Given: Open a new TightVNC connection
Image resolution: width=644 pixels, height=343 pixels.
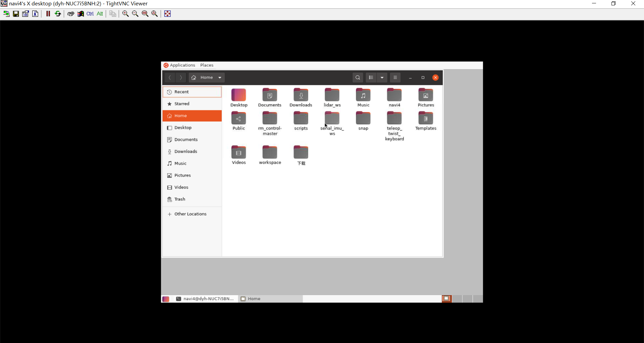Looking at the screenshot, I should click(x=6, y=14).
